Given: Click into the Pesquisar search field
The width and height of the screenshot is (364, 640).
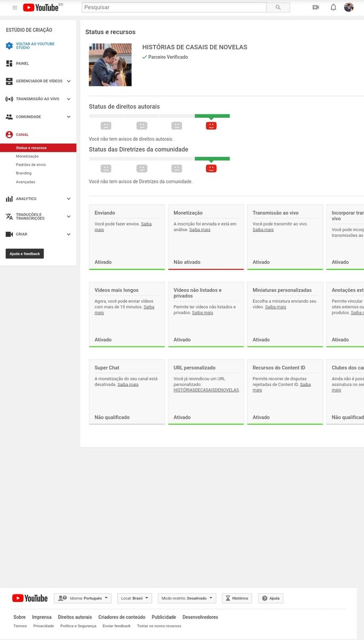Looking at the screenshot, I should coord(174,7).
